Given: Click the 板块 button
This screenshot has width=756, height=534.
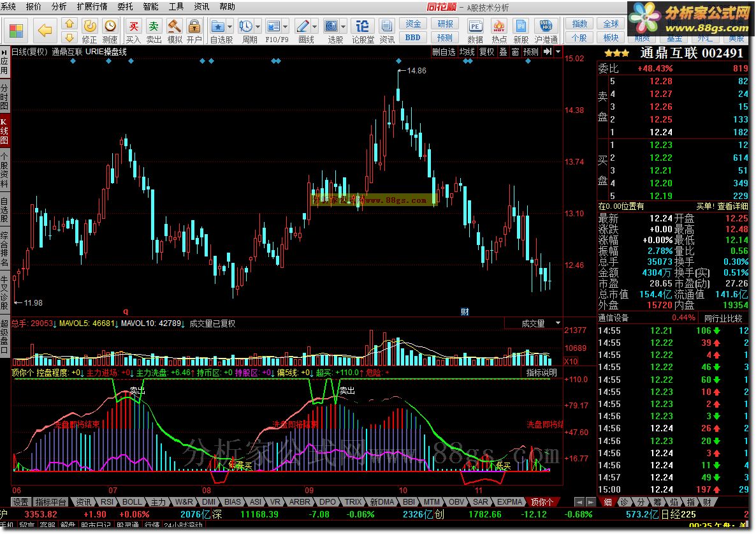Looking at the screenshot, I should tap(611, 38).
